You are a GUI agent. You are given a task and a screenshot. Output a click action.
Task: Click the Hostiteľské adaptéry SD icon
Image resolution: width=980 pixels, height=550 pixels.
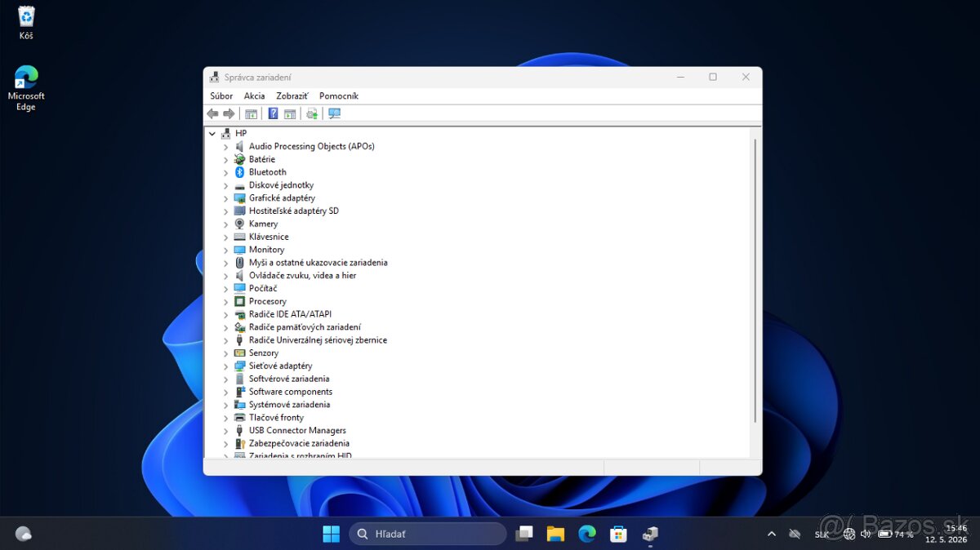coord(239,211)
